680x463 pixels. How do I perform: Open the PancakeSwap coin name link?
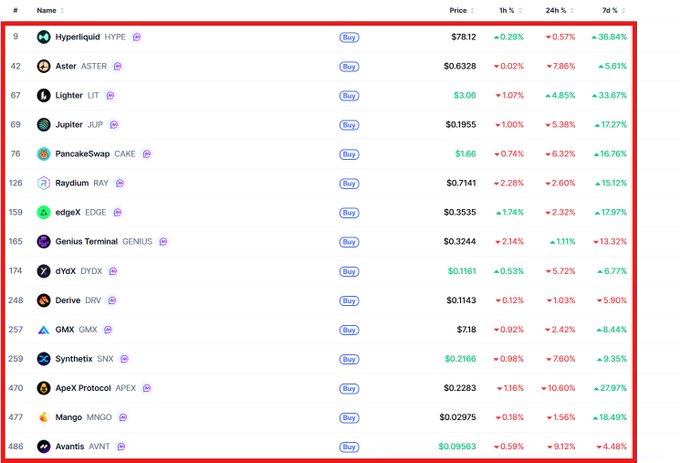82,154
